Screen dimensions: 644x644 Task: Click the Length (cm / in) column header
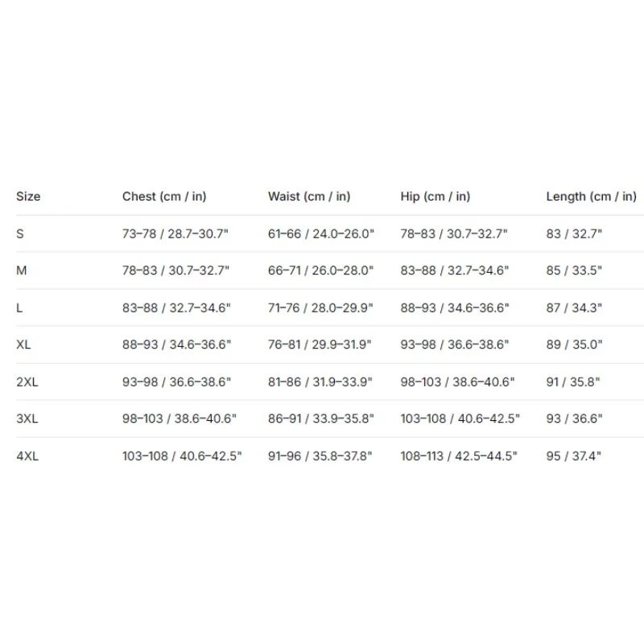point(592,196)
